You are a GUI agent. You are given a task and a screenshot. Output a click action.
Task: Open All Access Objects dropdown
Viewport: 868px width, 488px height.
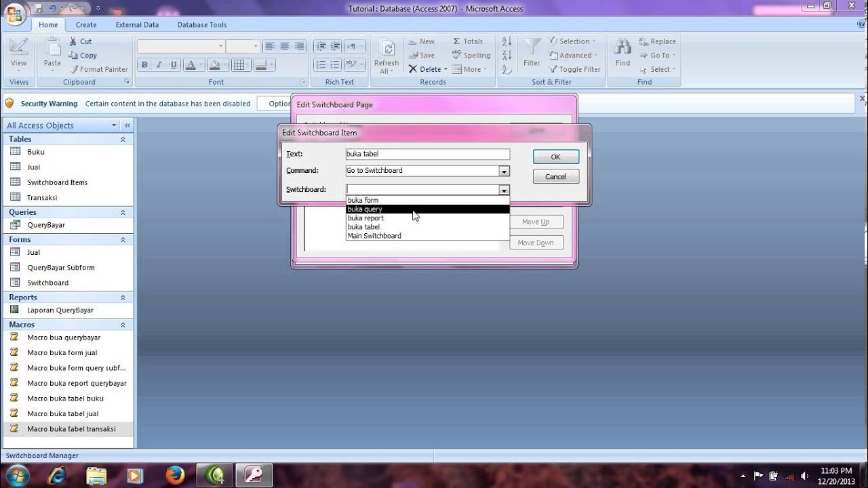[x=114, y=125]
